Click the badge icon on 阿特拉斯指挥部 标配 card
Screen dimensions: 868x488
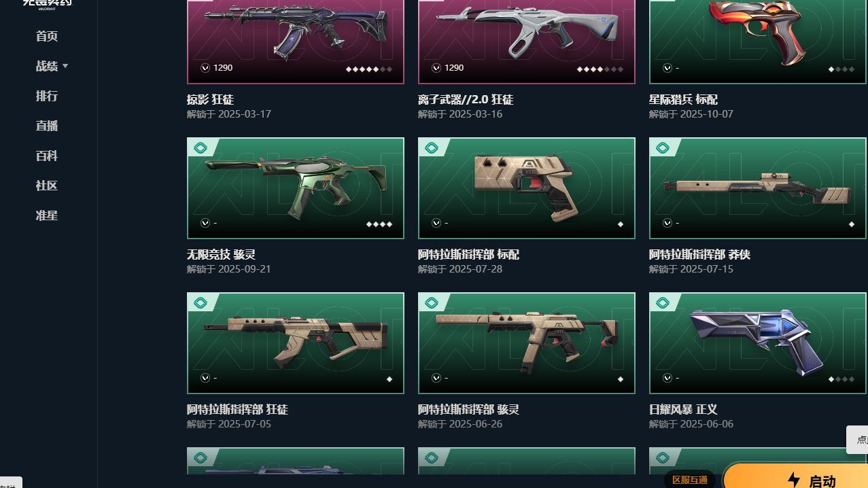point(432,148)
